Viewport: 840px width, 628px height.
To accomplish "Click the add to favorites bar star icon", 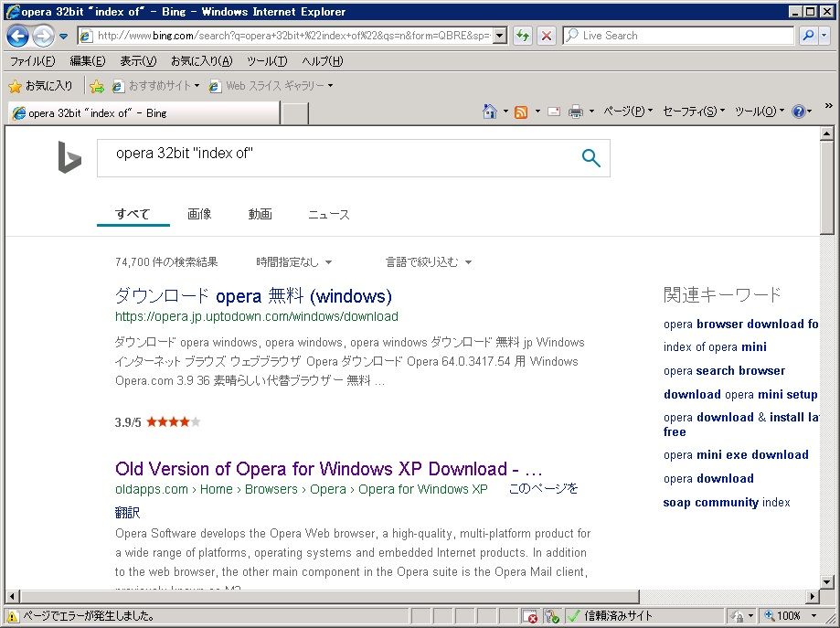I will (x=97, y=86).
